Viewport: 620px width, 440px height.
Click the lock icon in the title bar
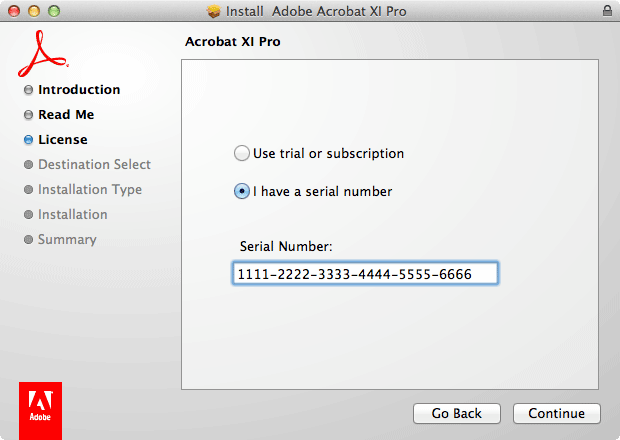[607, 10]
